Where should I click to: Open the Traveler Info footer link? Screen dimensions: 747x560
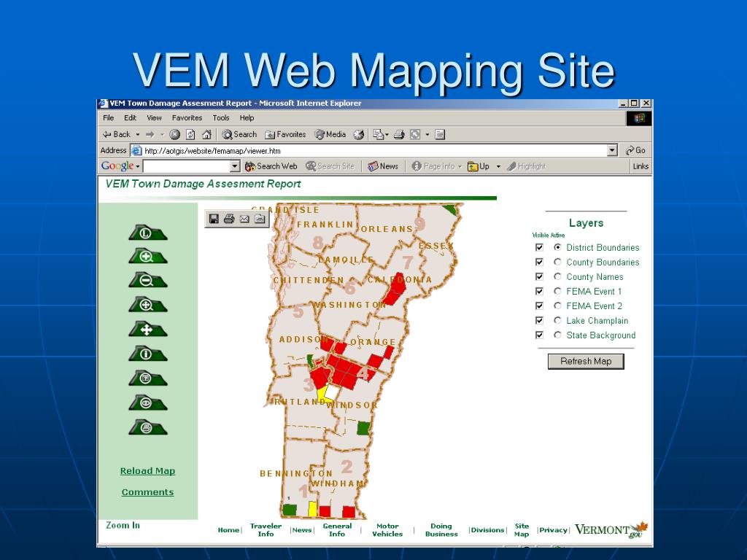click(x=266, y=530)
